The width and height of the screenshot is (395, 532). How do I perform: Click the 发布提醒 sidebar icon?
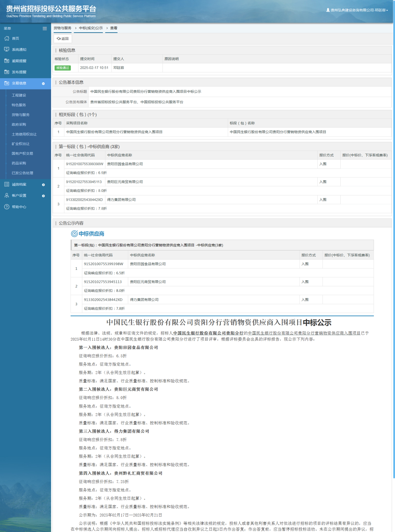pos(7,72)
